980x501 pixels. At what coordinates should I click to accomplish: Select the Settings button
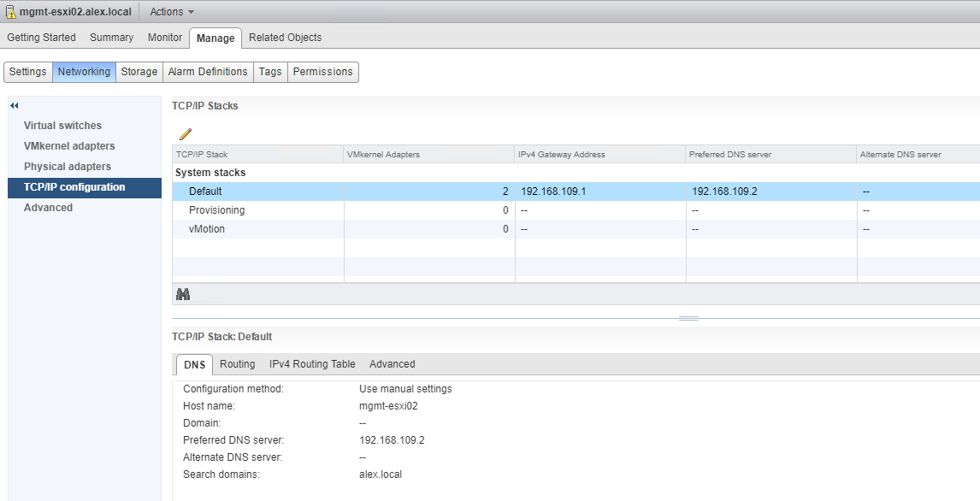(28, 72)
